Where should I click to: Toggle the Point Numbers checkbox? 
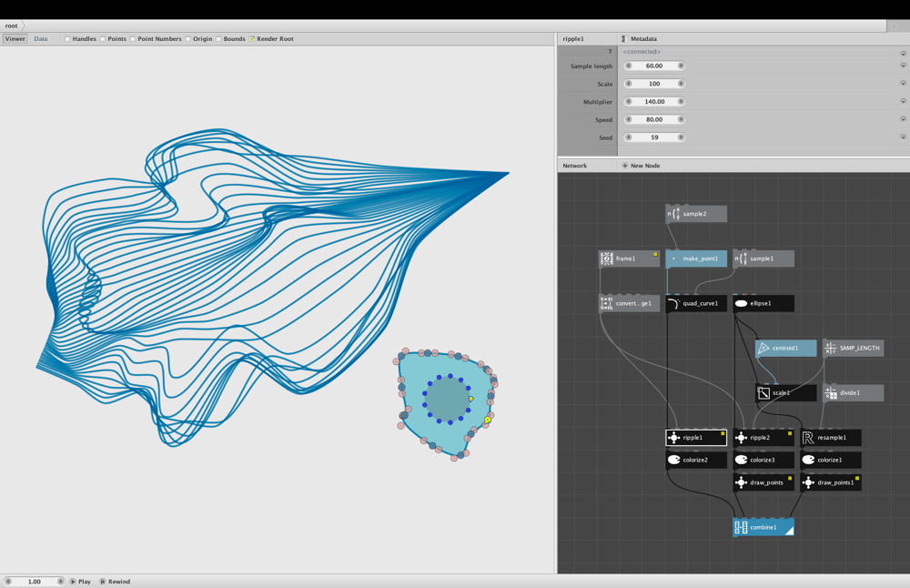click(x=133, y=39)
